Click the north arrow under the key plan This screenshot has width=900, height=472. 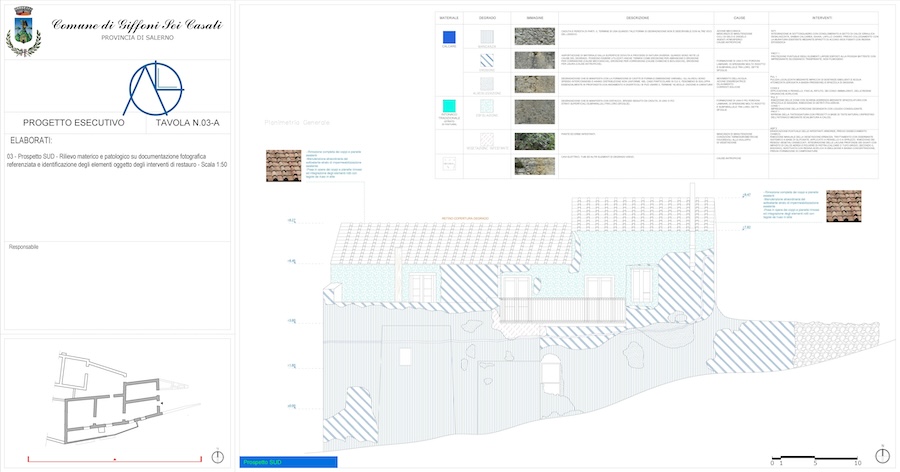(x=218, y=456)
